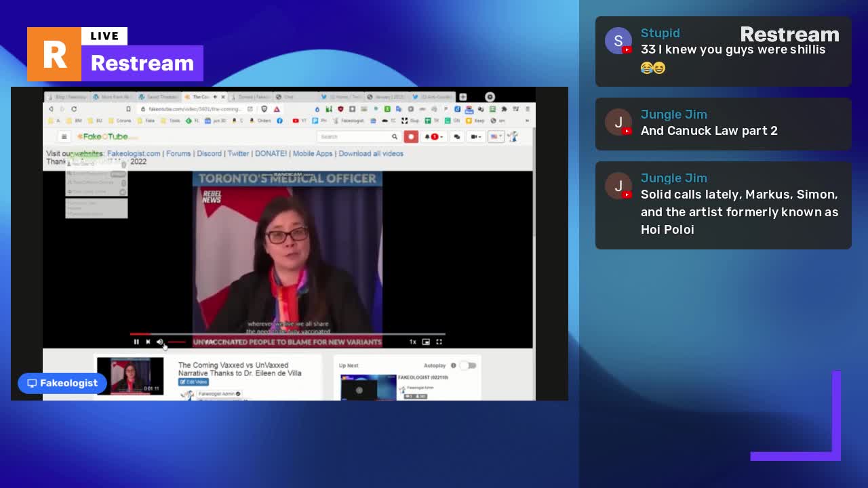Open the YT YouTube bookmark
This screenshot has height=488, width=868.
(x=299, y=121)
